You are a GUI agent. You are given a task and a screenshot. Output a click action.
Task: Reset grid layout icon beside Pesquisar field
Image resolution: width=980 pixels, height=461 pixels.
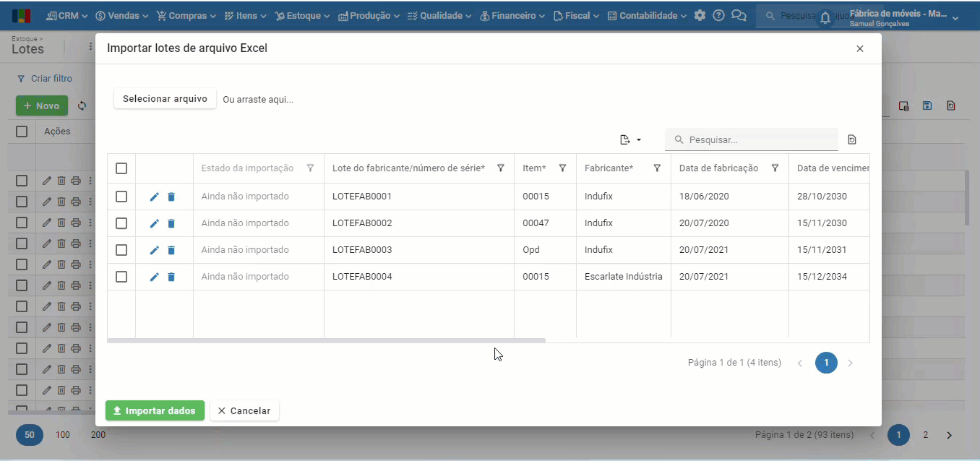[x=852, y=139]
